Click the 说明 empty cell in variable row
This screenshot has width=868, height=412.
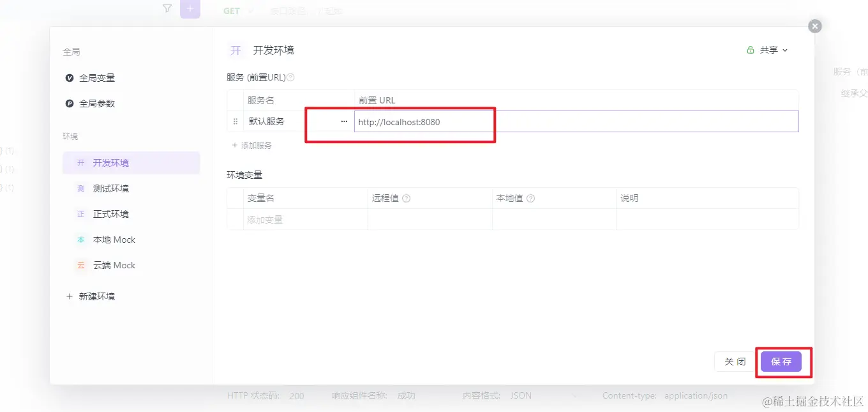[x=707, y=220]
